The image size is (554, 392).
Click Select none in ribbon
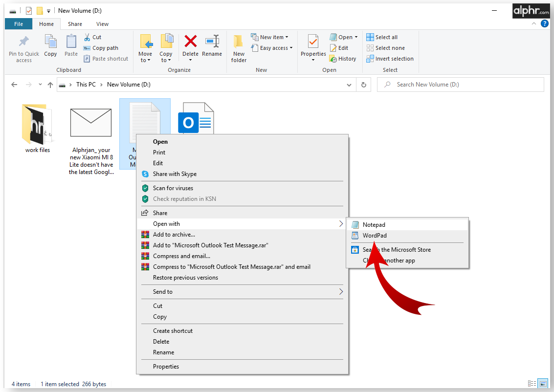tap(385, 48)
